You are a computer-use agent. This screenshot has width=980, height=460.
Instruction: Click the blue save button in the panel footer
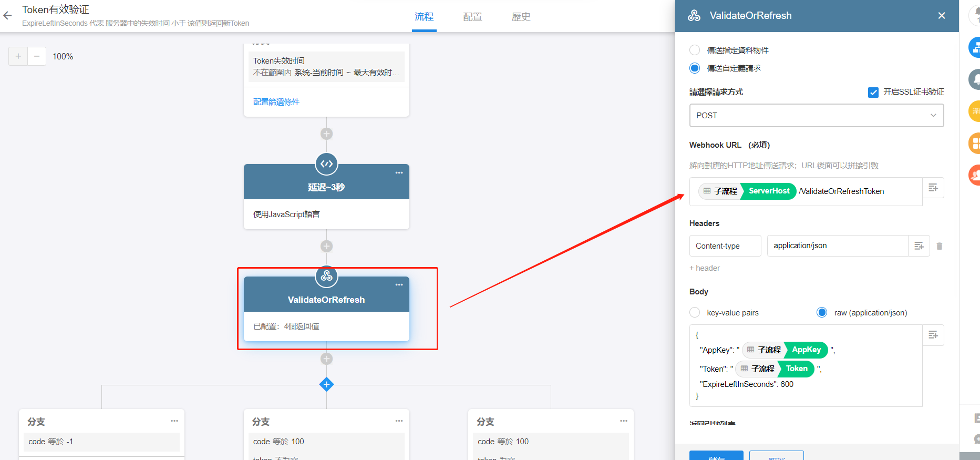716,455
